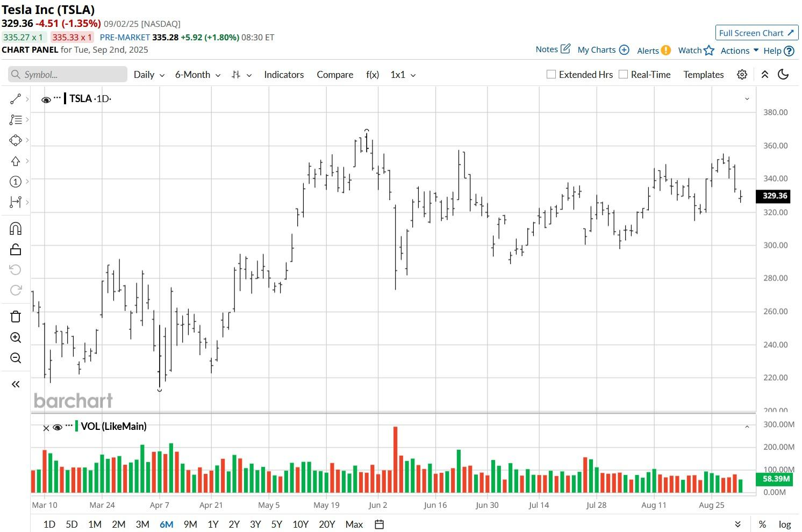Open the custom date range calendar
This screenshot has height=532, width=802.
(x=379, y=524)
